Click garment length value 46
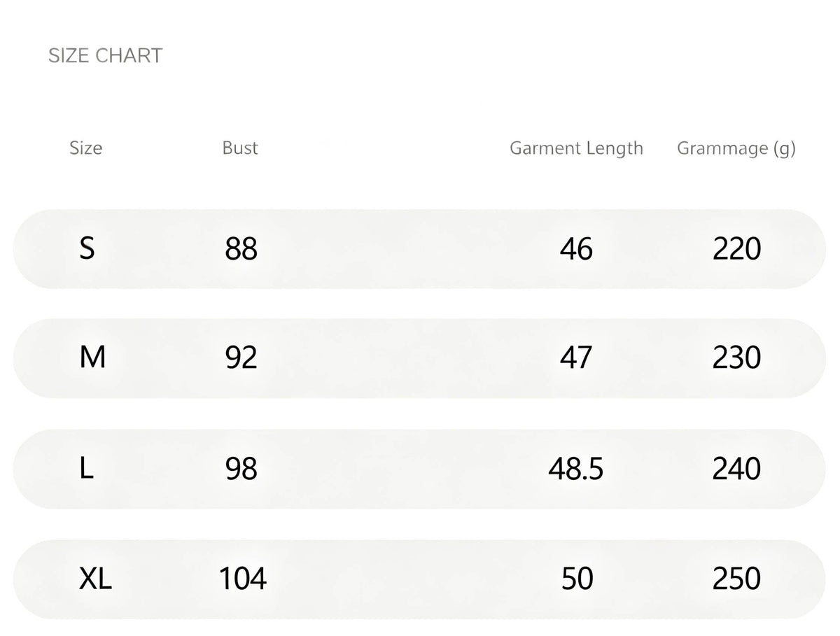840x636 pixels. point(576,249)
